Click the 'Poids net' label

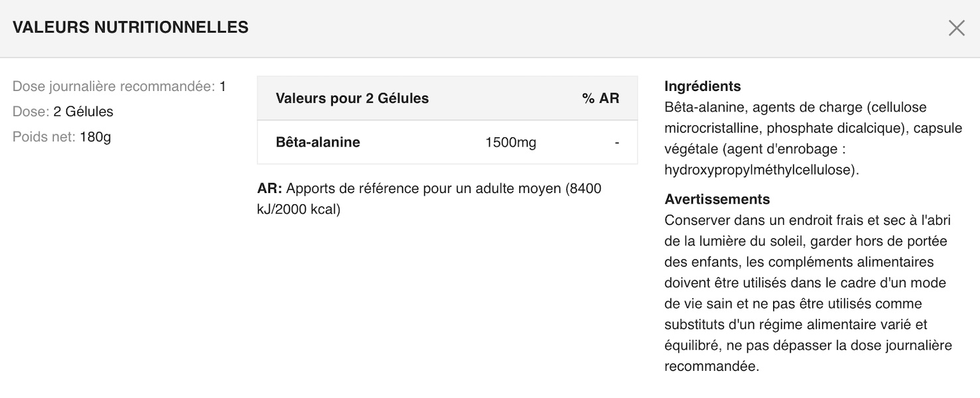click(44, 137)
